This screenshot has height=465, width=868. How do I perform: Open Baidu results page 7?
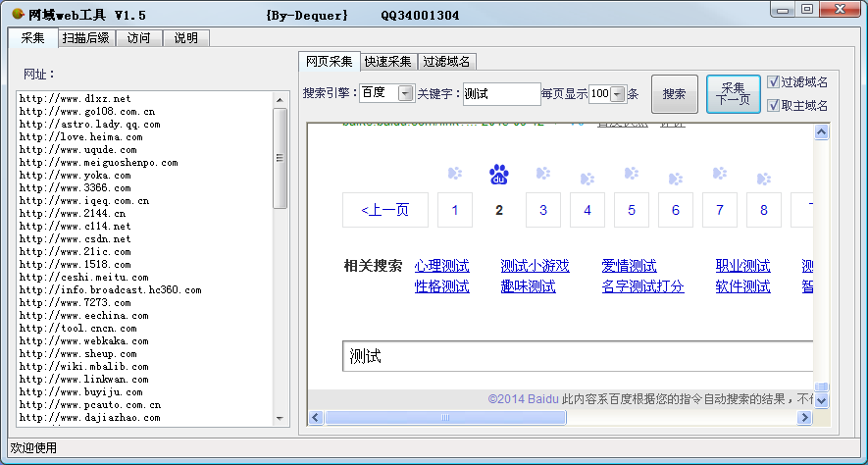[x=720, y=210]
